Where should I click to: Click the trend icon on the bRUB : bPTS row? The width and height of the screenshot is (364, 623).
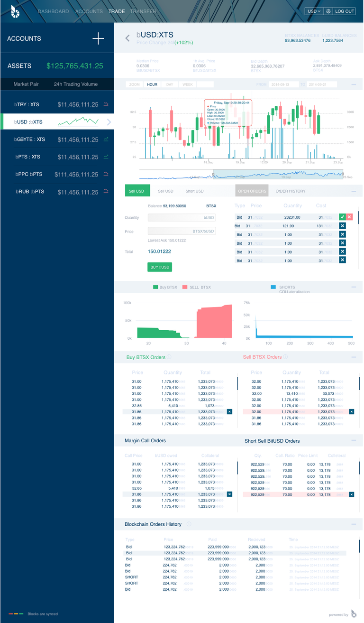(106, 192)
